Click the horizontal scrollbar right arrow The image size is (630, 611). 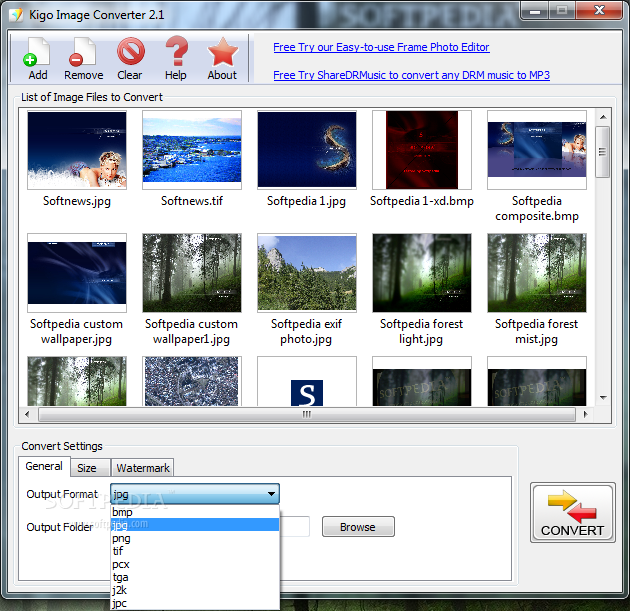586,414
